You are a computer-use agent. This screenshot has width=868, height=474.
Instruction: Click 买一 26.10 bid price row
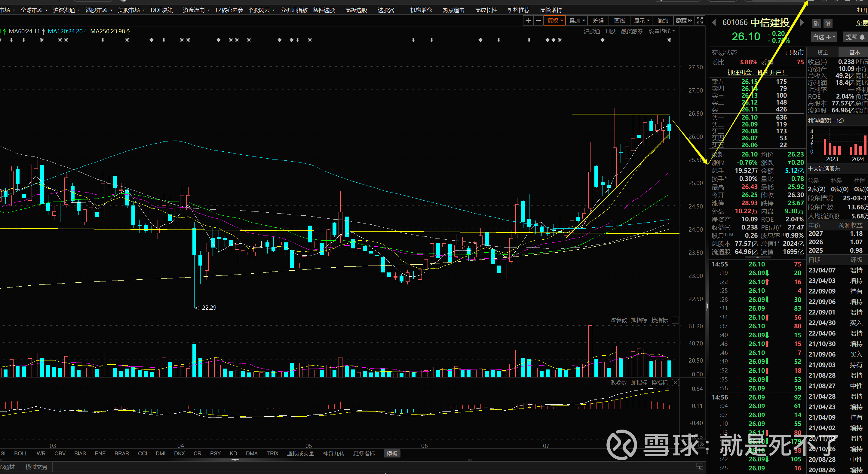[x=757, y=117]
